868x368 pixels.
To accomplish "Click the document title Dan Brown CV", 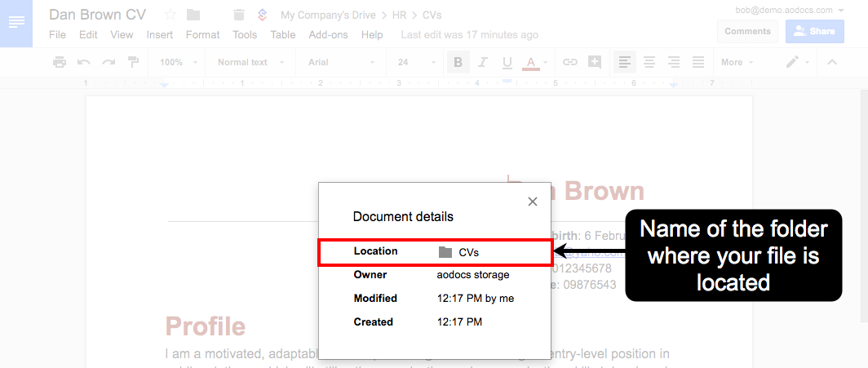I will [x=97, y=15].
